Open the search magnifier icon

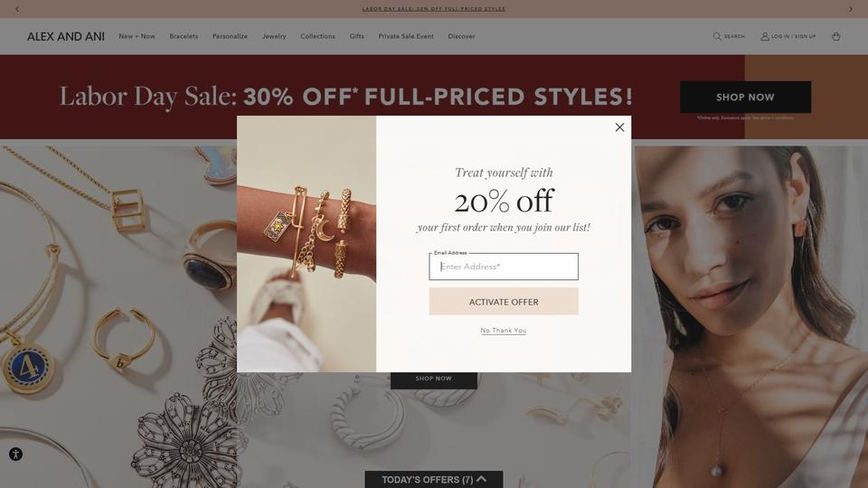716,36
